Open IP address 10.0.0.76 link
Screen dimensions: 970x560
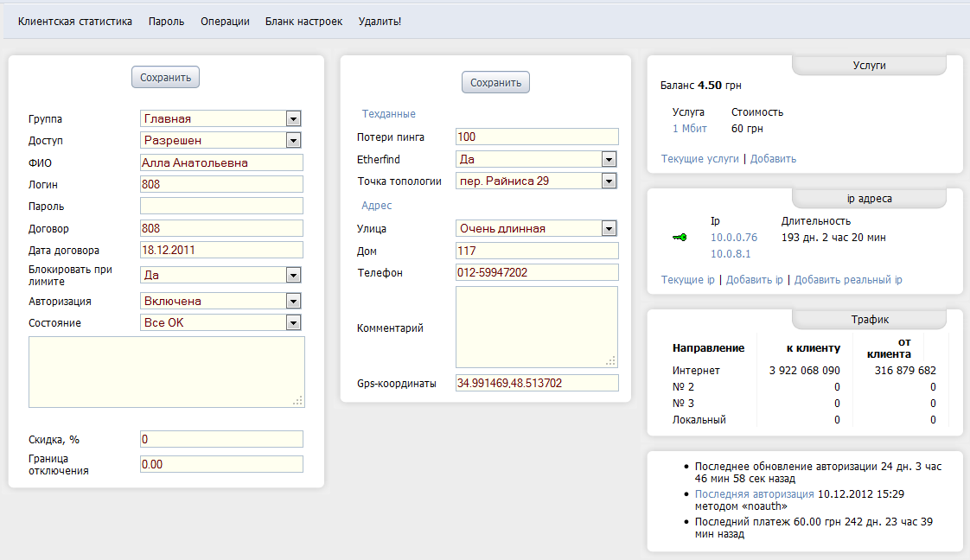click(x=733, y=237)
